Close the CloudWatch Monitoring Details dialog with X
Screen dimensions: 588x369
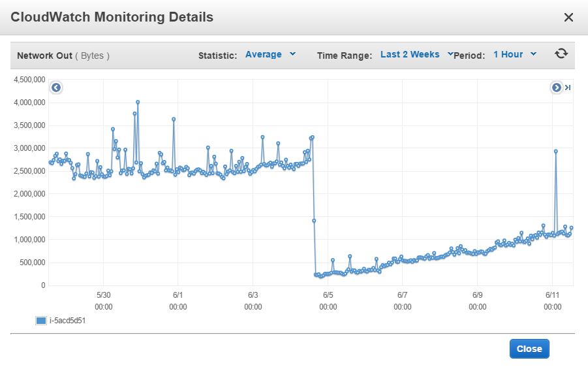568,17
